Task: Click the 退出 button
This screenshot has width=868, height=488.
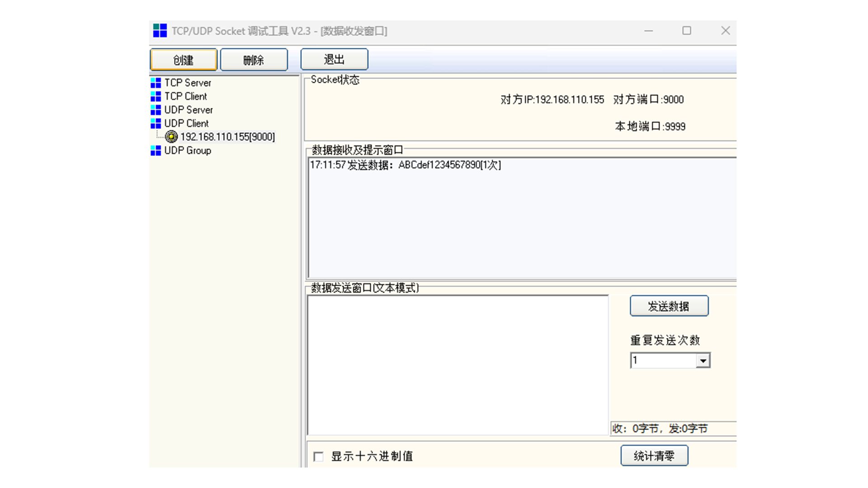Action: pyautogui.click(x=334, y=60)
